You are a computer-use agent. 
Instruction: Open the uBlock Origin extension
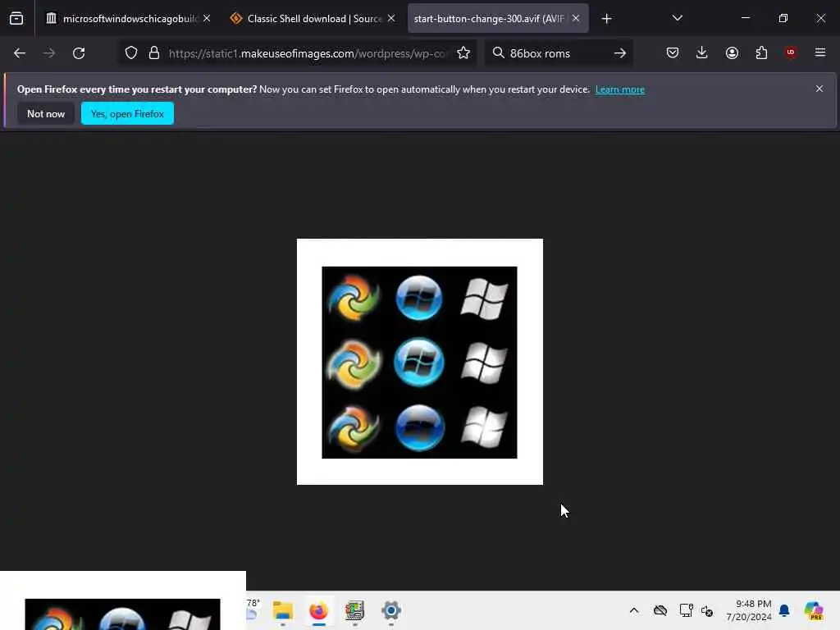791,52
